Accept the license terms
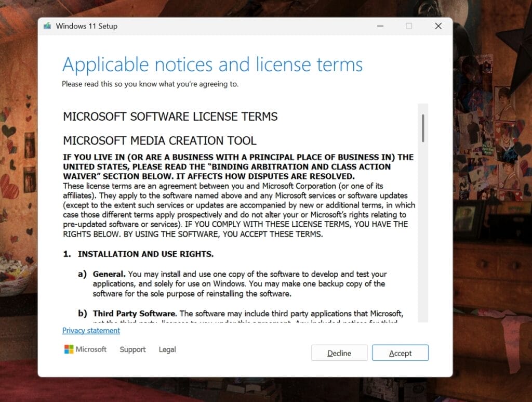The image size is (532, 402). click(x=400, y=353)
